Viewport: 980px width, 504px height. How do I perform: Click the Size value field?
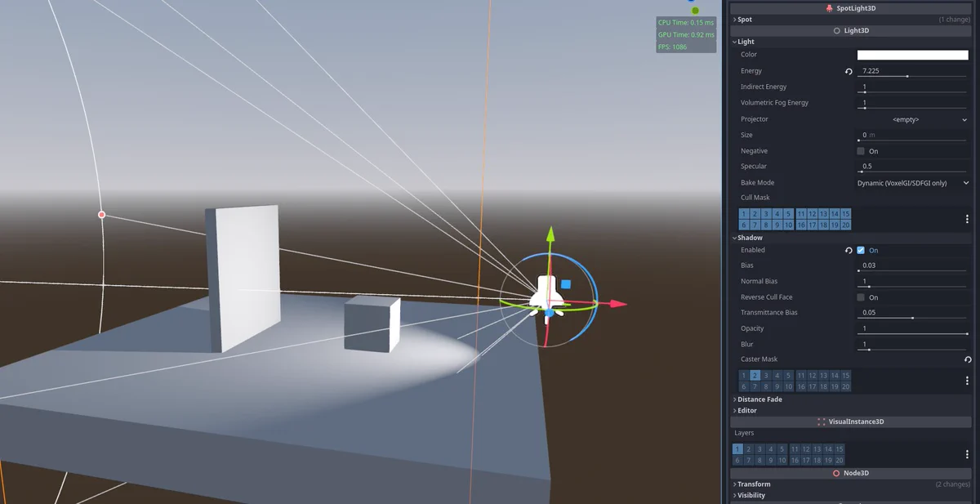(913, 135)
